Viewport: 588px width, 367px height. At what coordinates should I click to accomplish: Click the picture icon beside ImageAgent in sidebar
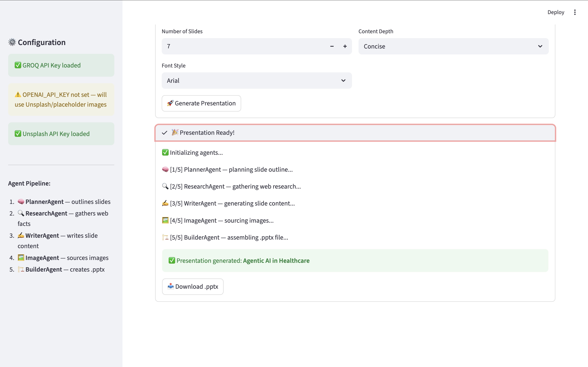tap(21, 258)
